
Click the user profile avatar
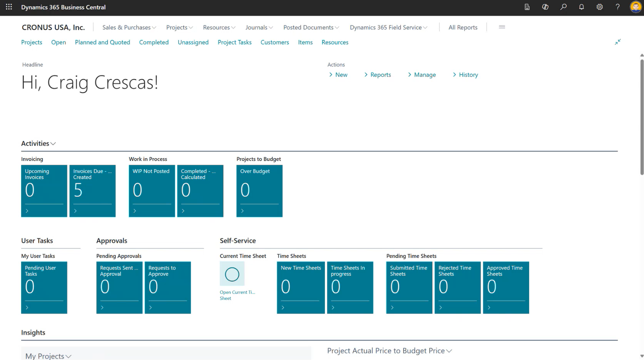click(x=635, y=7)
